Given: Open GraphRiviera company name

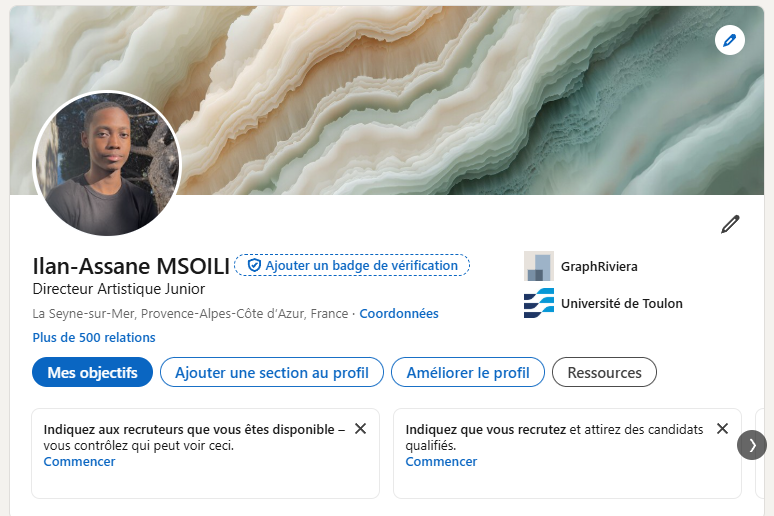Looking at the screenshot, I should 599,267.
